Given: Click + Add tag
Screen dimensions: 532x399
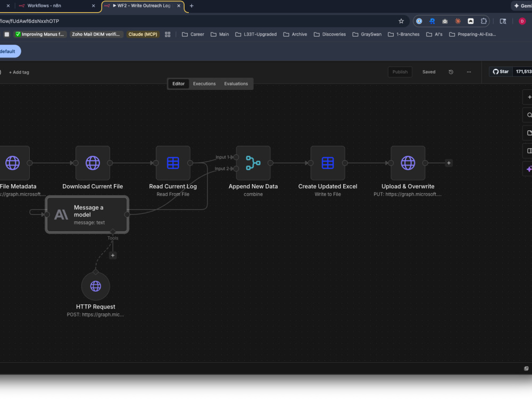Looking at the screenshot, I should 19,72.
